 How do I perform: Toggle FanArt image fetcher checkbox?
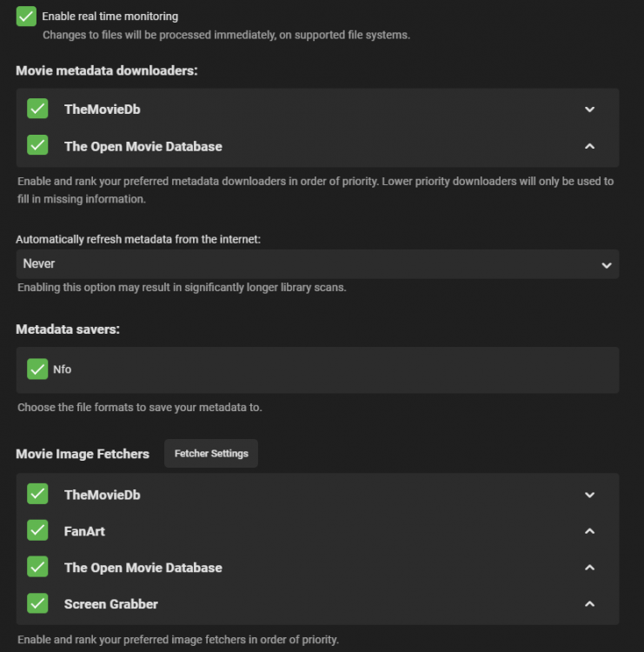[37, 530]
